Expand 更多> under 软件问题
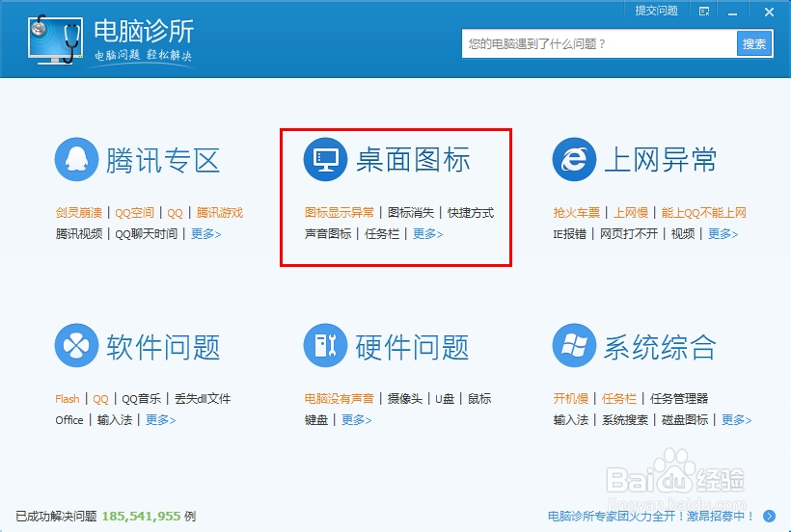Screen dimensions: 791x532 160,419
